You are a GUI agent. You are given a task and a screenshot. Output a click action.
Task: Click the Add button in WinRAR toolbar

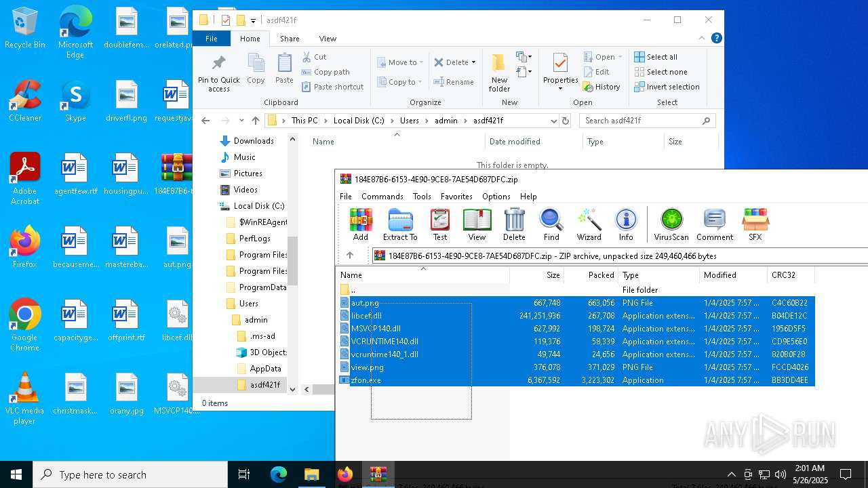361,224
